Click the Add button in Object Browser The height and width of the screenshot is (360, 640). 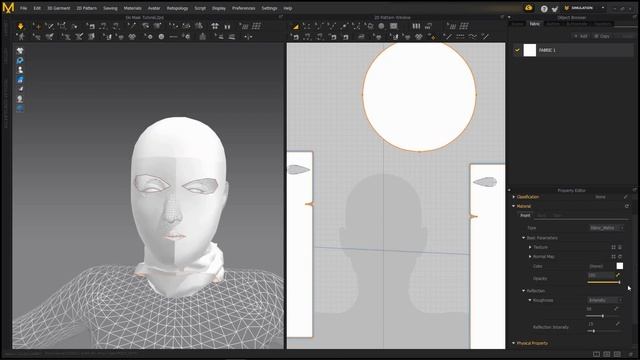click(x=580, y=36)
